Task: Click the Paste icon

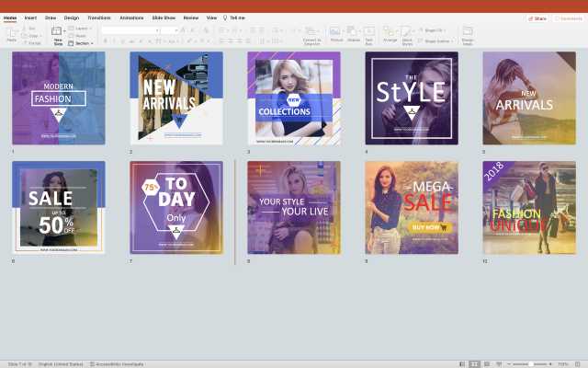Action: pos(11,33)
